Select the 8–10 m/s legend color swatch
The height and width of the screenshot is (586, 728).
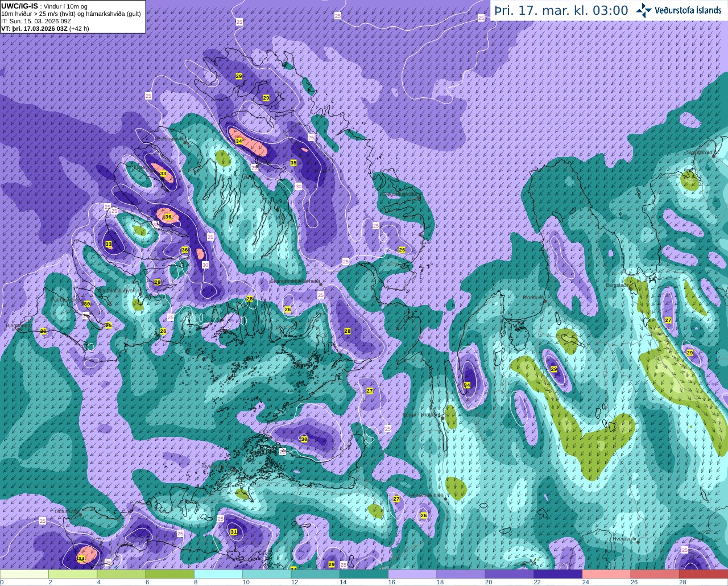pyautogui.click(x=218, y=574)
